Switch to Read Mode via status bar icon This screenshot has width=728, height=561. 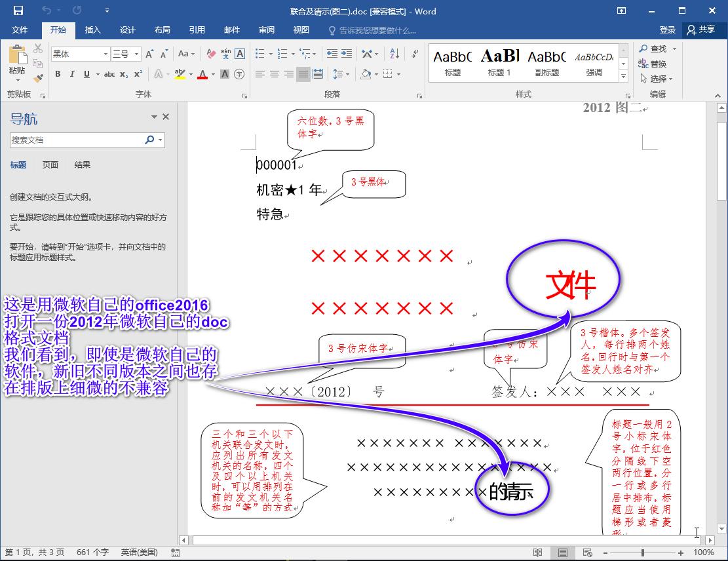(537, 552)
